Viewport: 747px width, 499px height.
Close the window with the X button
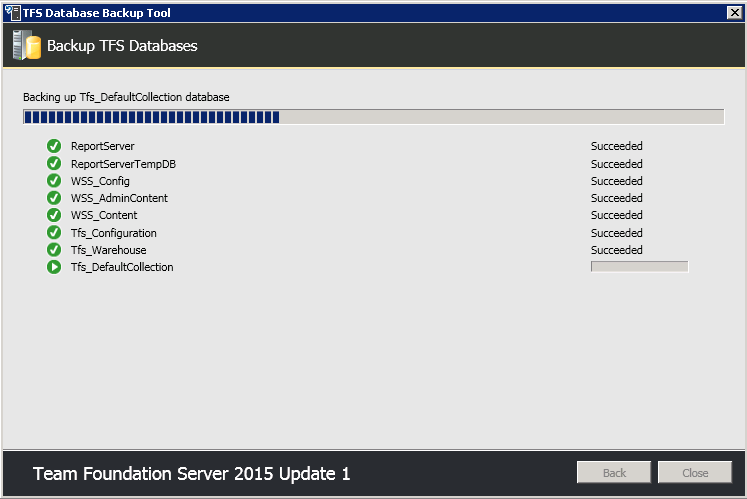click(735, 12)
